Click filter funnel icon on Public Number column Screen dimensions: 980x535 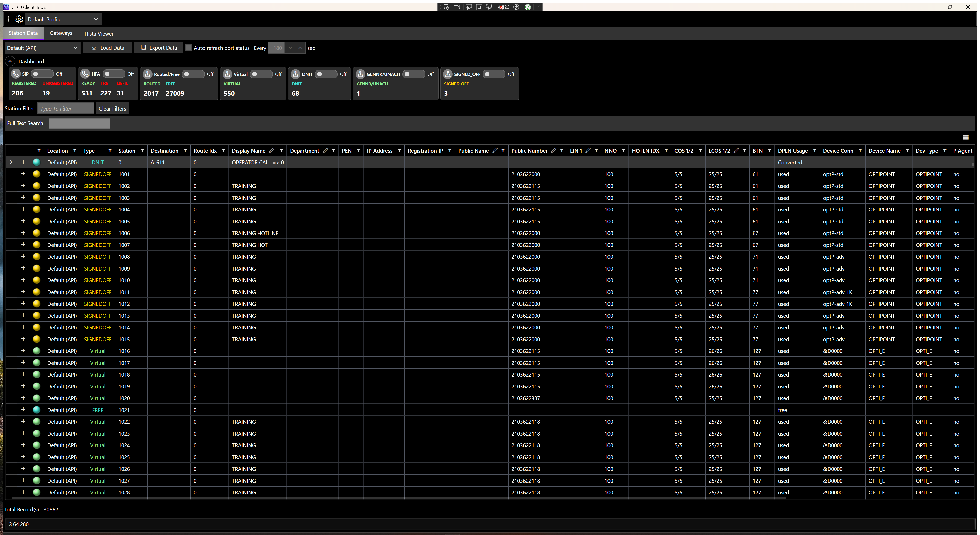click(x=562, y=151)
